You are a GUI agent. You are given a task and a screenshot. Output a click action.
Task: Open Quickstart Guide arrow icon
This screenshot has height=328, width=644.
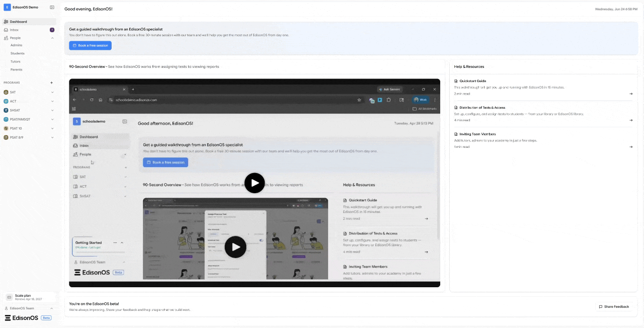point(631,94)
